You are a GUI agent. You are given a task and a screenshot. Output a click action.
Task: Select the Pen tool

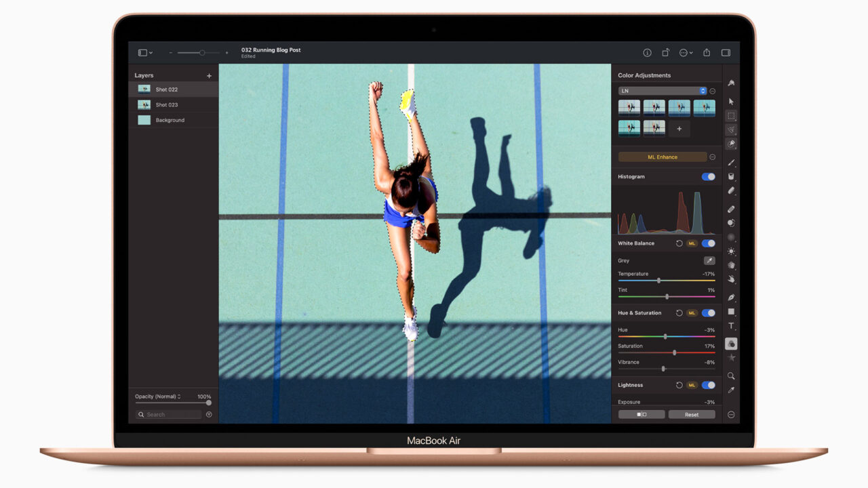coord(731,297)
